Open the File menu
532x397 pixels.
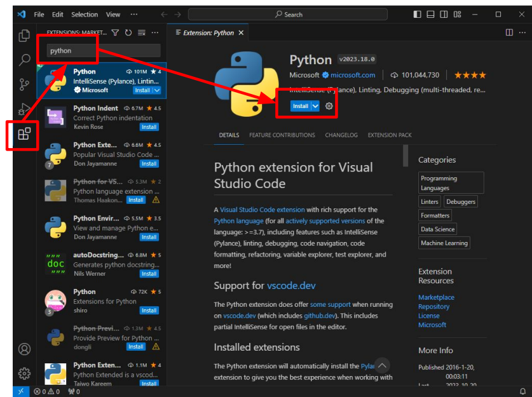tap(39, 15)
